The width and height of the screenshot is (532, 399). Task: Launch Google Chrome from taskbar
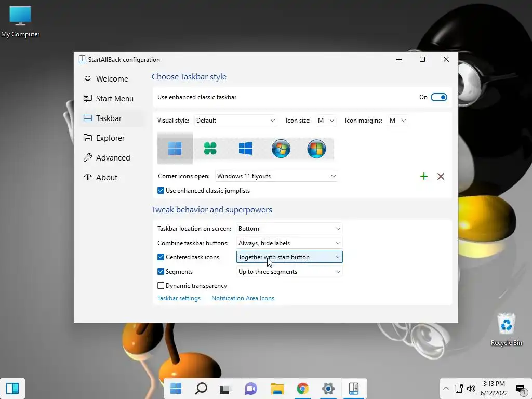pos(303,389)
